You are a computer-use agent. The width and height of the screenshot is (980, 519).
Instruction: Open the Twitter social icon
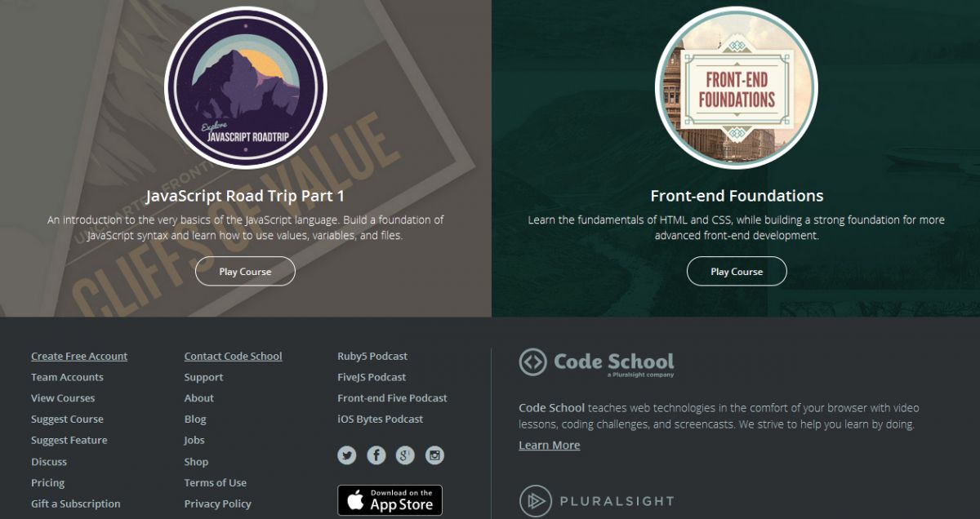[347, 455]
